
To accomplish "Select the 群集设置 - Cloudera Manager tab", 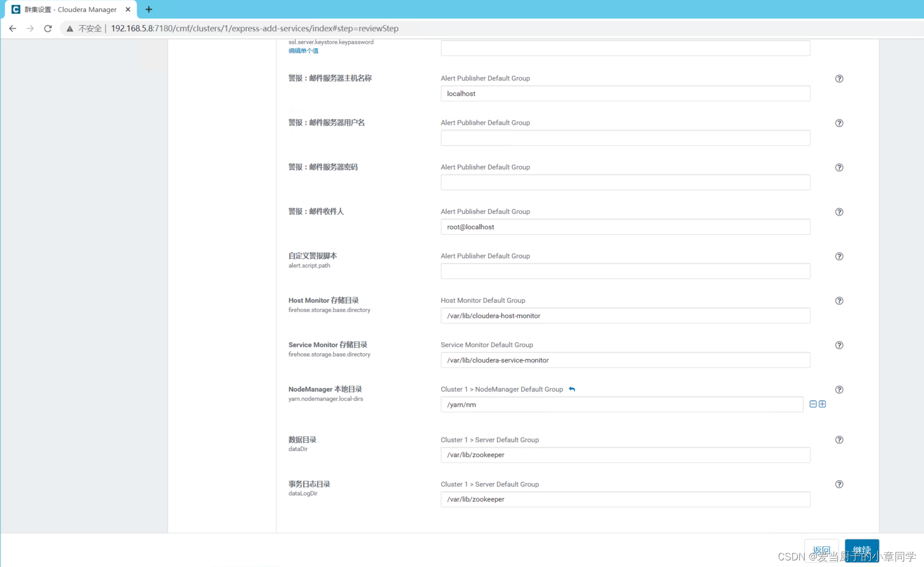I will click(70, 9).
